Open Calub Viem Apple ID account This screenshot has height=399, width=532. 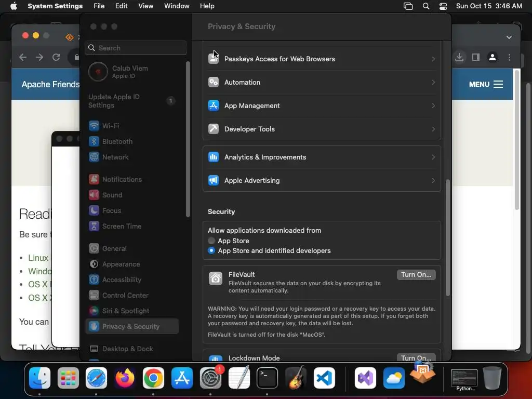pyautogui.click(x=132, y=72)
